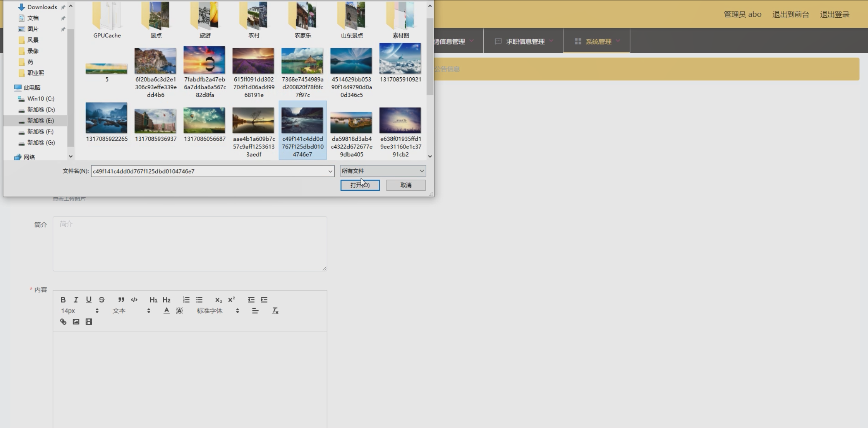Viewport: 868px width, 428px height.
Task: Insert an ordered numbered list
Action: click(186, 300)
